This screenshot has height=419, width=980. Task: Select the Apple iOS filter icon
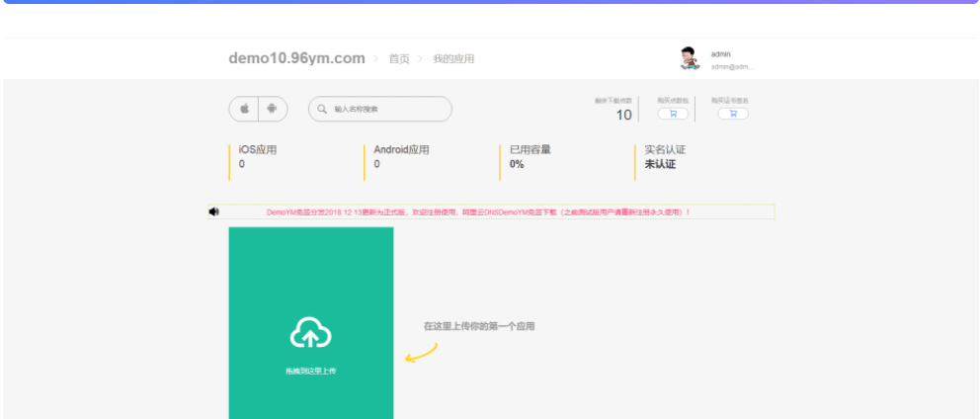click(245, 109)
